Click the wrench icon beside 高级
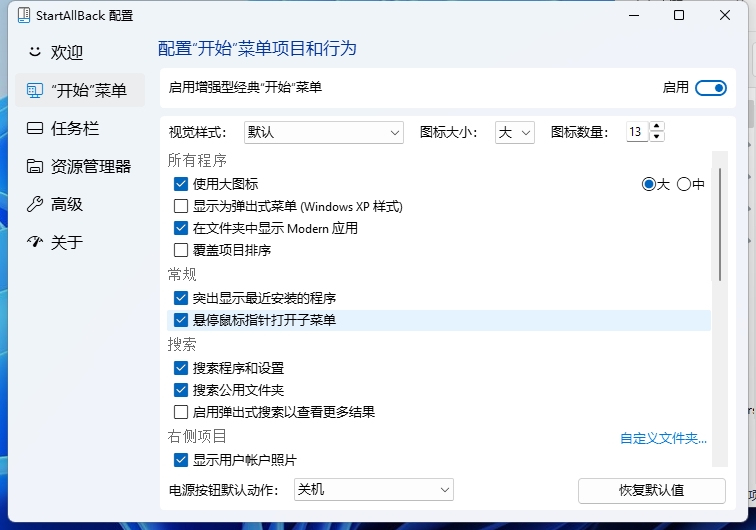The width and height of the screenshot is (756, 530). [x=35, y=204]
